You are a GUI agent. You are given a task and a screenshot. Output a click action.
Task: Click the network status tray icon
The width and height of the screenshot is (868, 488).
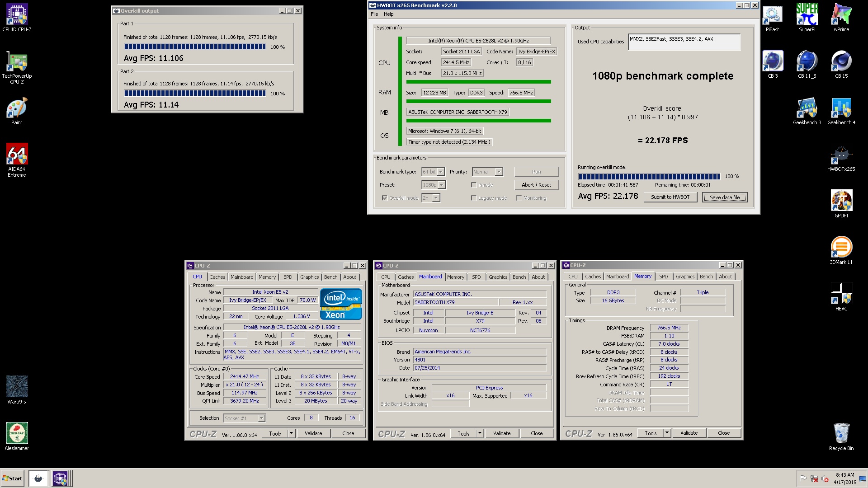814,479
